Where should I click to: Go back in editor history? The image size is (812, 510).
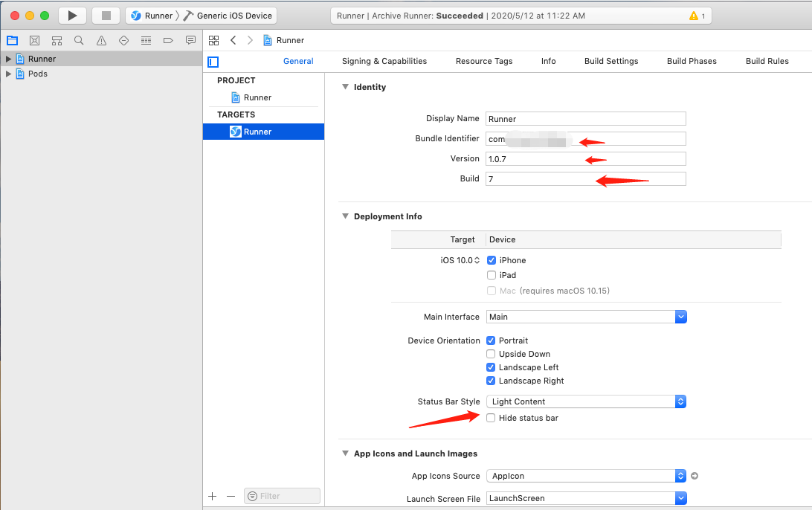[x=233, y=40]
